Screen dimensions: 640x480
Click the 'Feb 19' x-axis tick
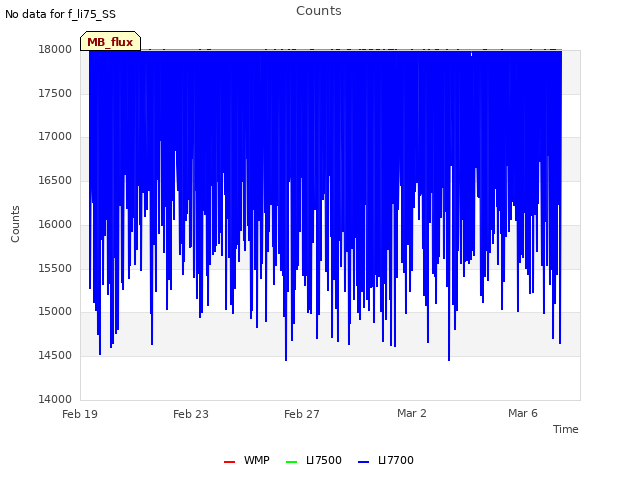click(80, 414)
